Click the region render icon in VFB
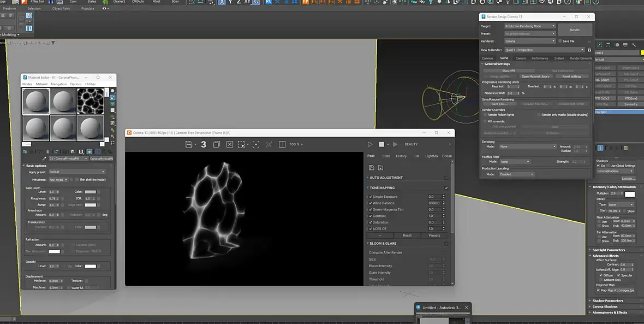644x324 pixels. coord(242,144)
